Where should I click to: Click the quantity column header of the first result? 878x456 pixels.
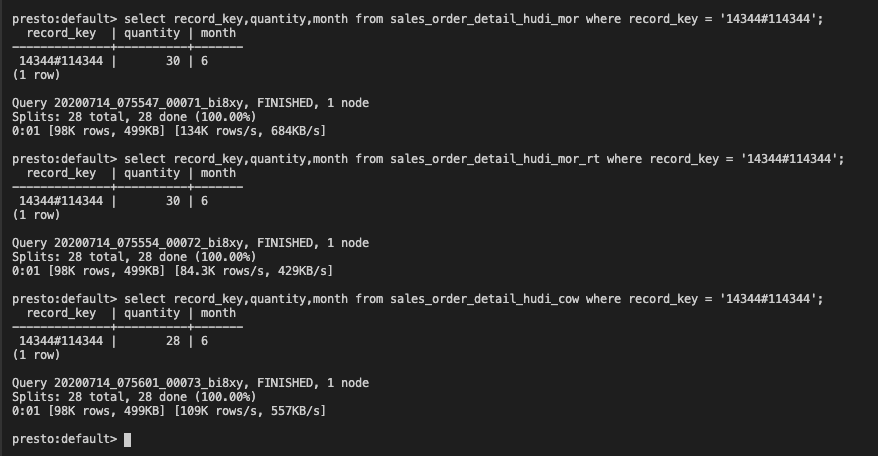(x=152, y=33)
